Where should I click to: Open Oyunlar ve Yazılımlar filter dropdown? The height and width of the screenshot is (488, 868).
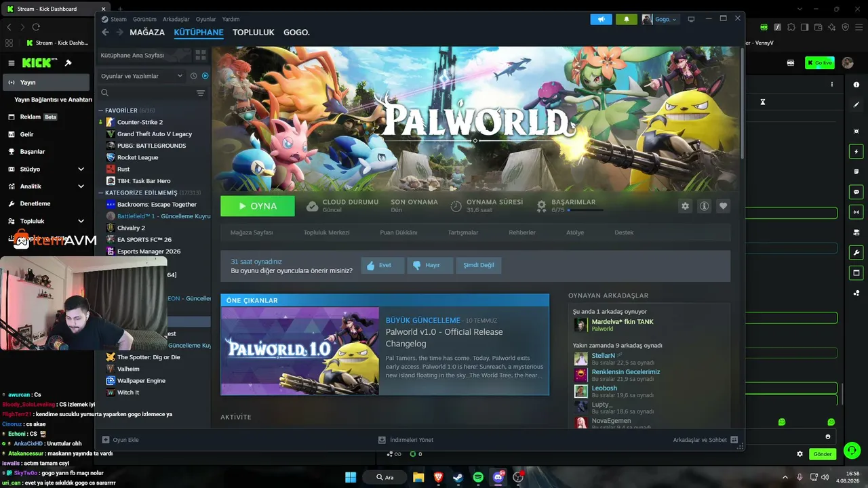coord(142,76)
